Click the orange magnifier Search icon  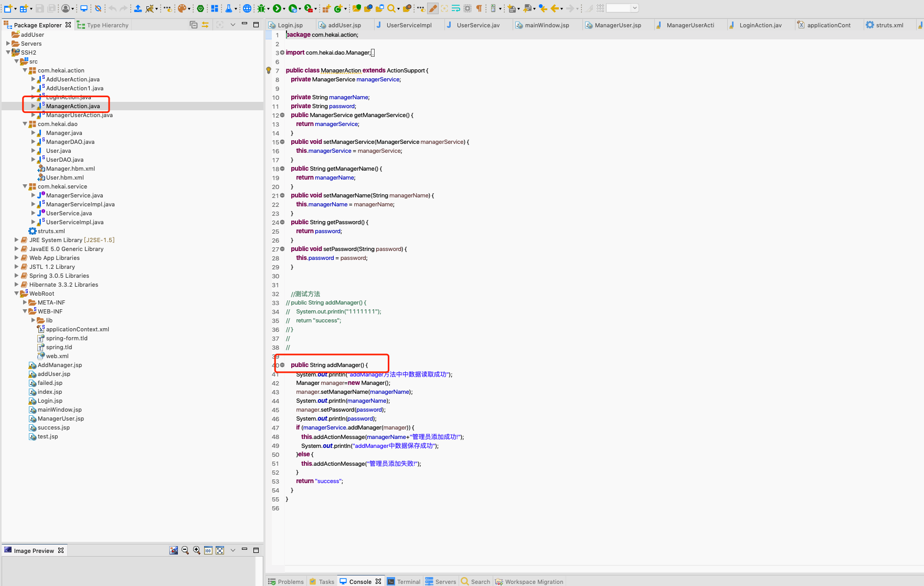point(391,8)
